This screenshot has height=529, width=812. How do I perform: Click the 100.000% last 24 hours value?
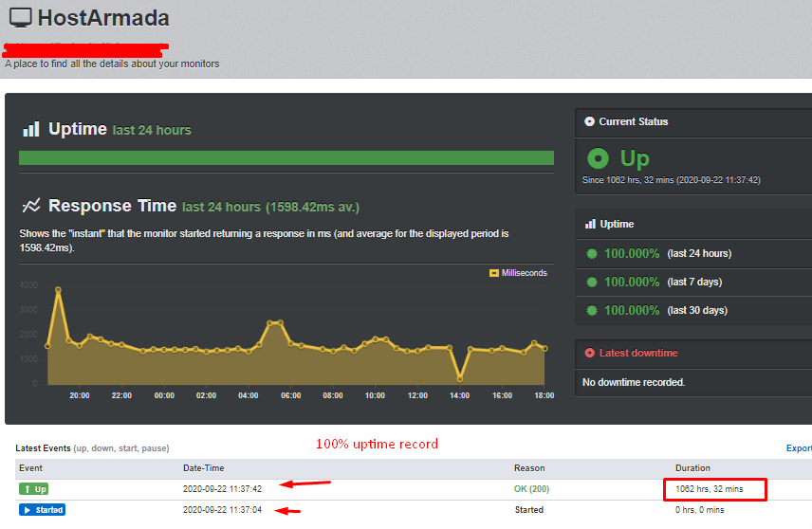(632, 254)
